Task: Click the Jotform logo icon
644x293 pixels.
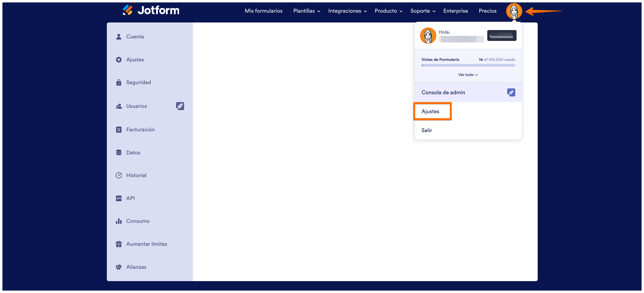Action: 128,10
